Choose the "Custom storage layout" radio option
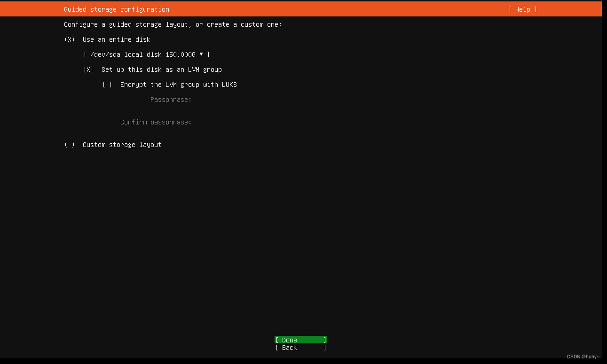Viewport: 607px width, 364px height. [69, 145]
